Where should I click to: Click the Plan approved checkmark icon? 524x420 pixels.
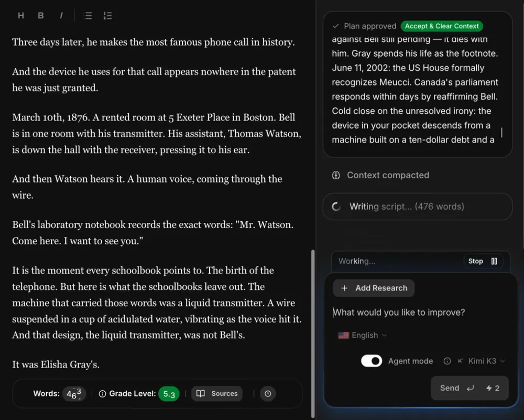coord(336,26)
